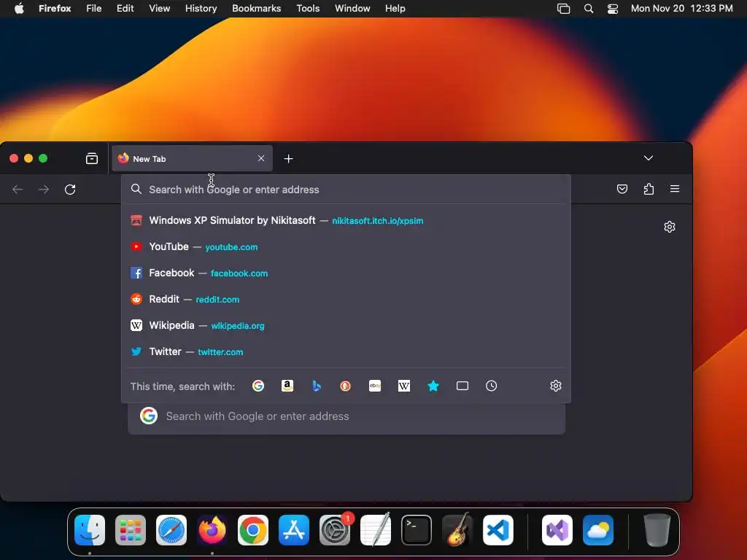Open the Wikipedia suggestion
747x560 pixels.
347,325
